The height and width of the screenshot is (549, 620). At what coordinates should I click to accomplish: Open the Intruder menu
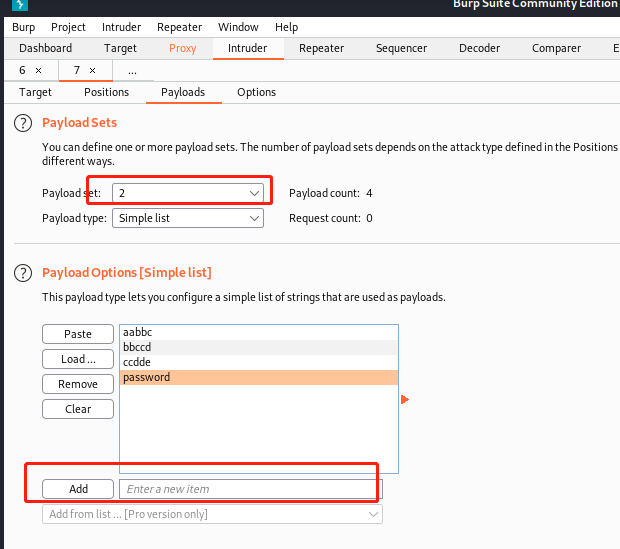[x=121, y=27]
